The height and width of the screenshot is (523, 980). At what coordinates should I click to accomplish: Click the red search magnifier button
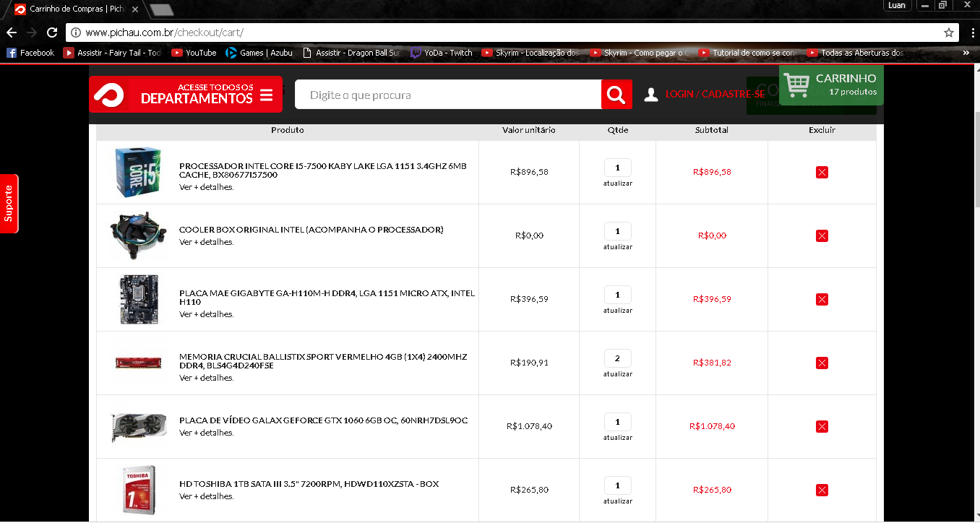coord(616,95)
